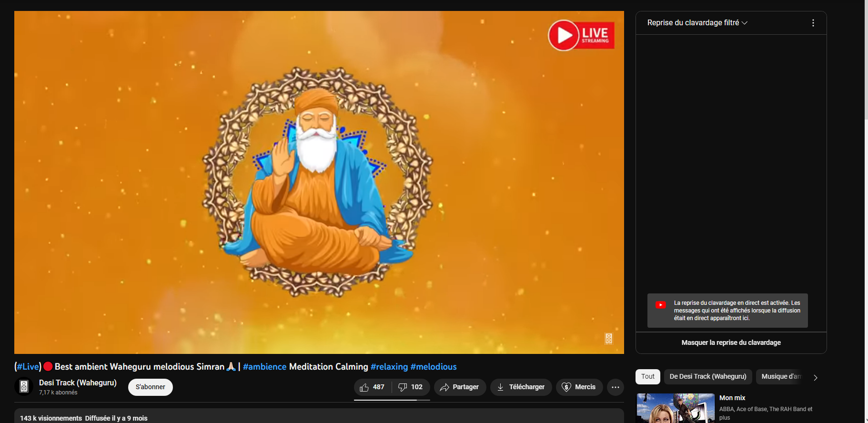
Task: Open chat replay three-dot options menu
Action: pos(813,23)
